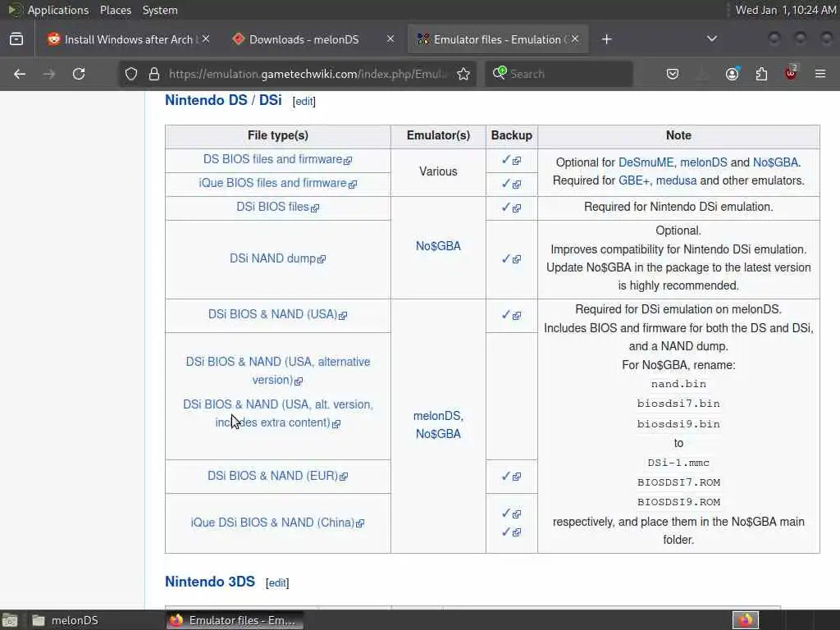Open the Pocket save icon
The width and height of the screenshot is (840, 630).
pyautogui.click(x=673, y=74)
